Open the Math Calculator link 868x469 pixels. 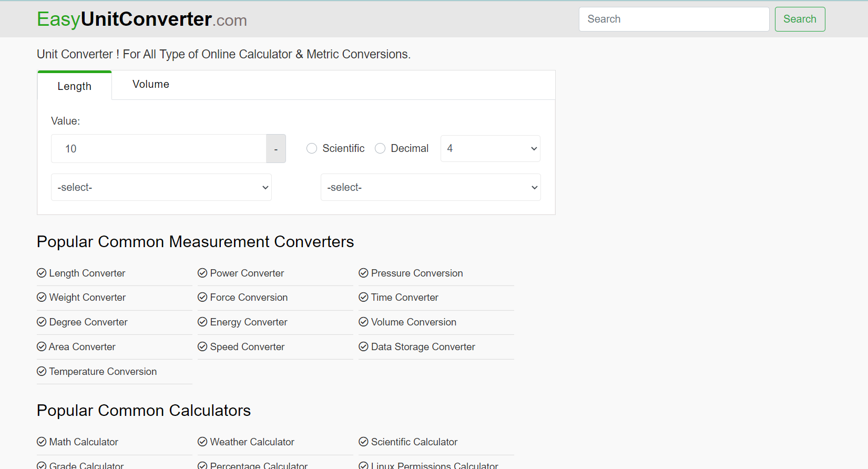tap(84, 442)
